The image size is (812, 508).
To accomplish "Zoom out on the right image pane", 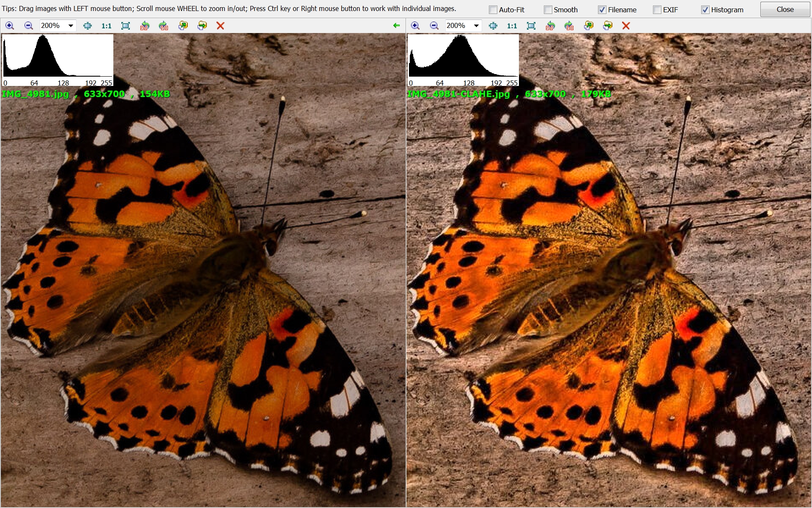I will (x=434, y=26).
